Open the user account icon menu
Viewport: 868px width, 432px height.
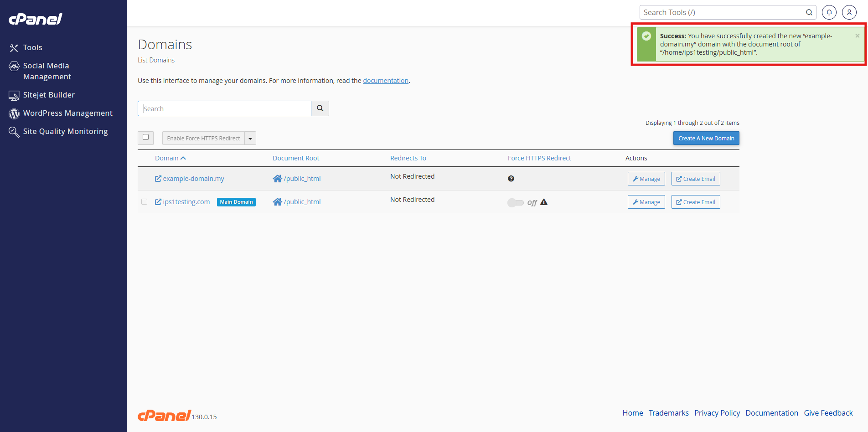tap(849, 12)
